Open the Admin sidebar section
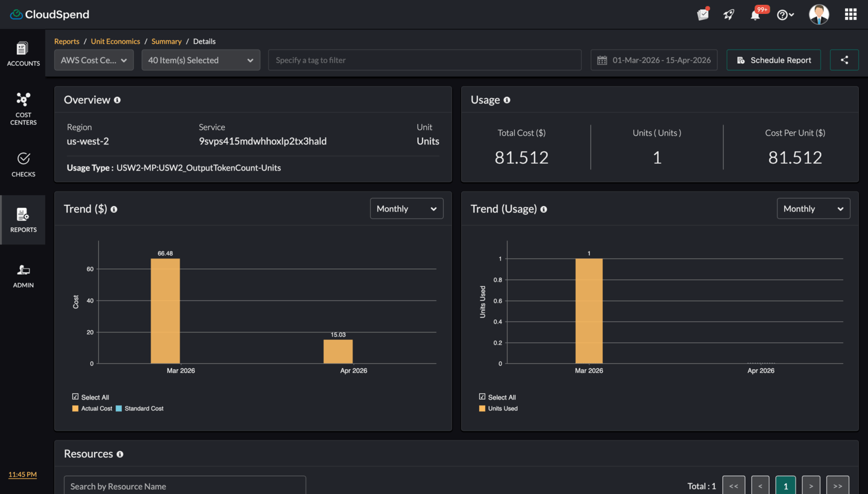Image resolution: width=868 pixels, height=494 pixels. point(23,276)
